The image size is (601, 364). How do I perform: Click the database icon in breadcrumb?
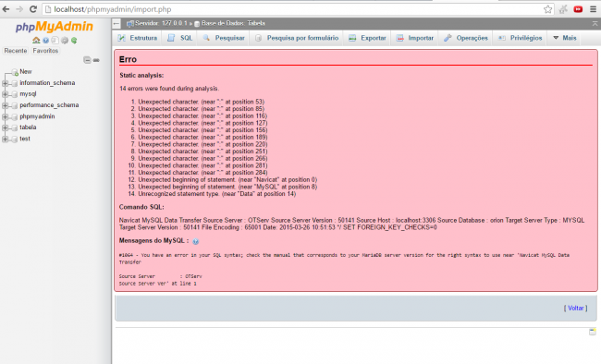point(197,24)
